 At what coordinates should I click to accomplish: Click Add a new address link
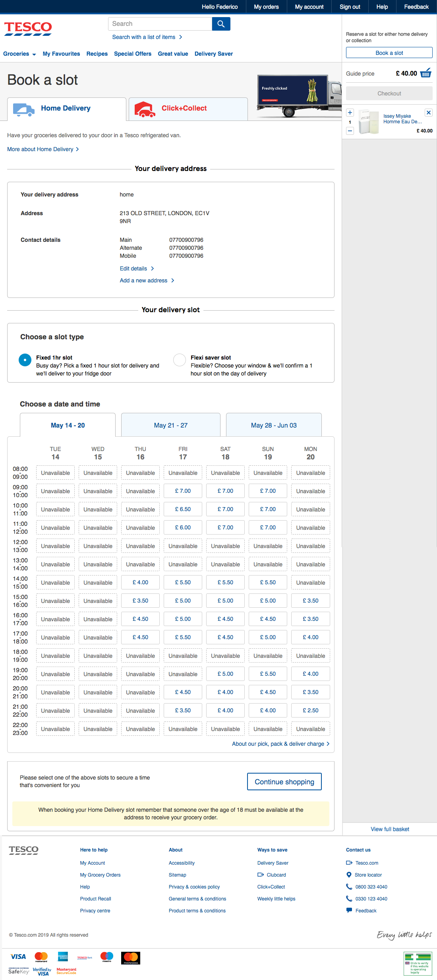(x=147, y=280)
